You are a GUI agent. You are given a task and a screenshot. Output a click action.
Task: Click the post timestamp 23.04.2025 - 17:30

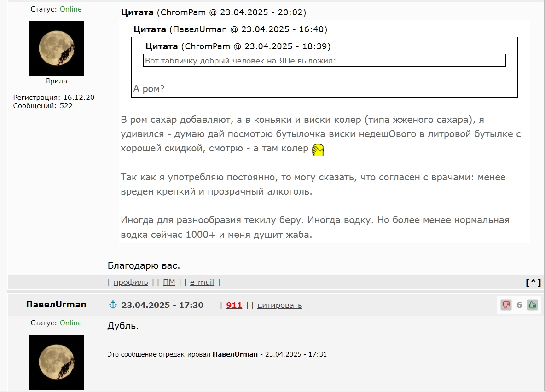click(x=162, y=305)
